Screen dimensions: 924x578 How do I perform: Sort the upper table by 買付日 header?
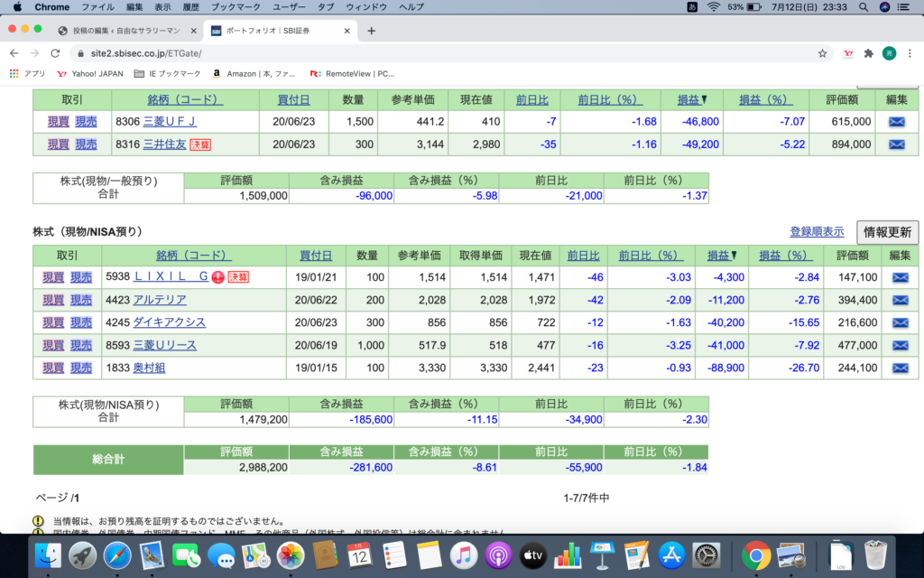coord(293,100)
